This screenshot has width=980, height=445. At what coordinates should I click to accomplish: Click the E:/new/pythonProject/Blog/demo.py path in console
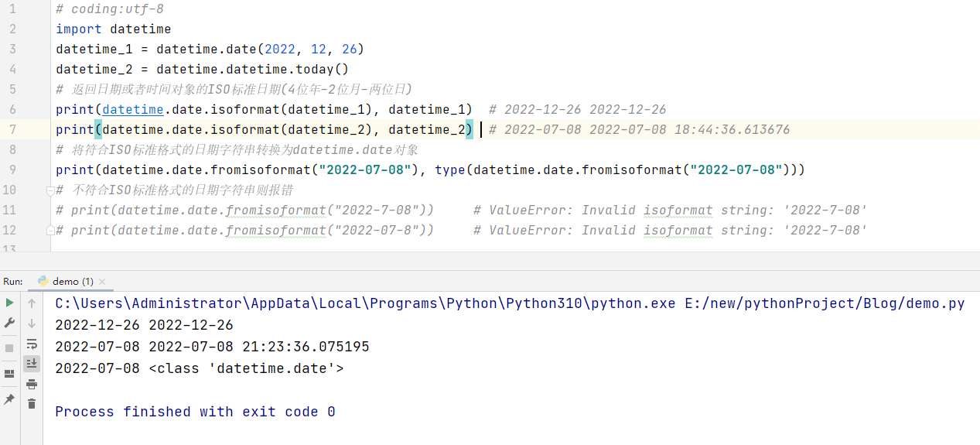tap(825, 303)
